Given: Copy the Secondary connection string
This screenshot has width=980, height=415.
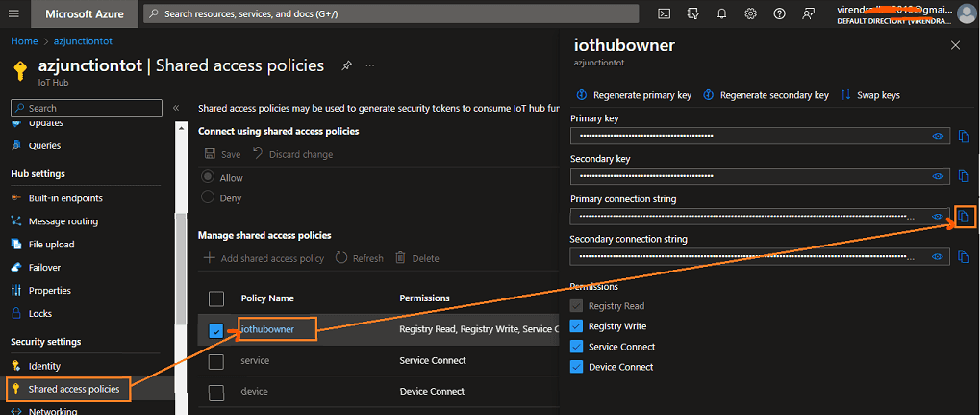Looking at the screenshot, I should click(965, 257).
